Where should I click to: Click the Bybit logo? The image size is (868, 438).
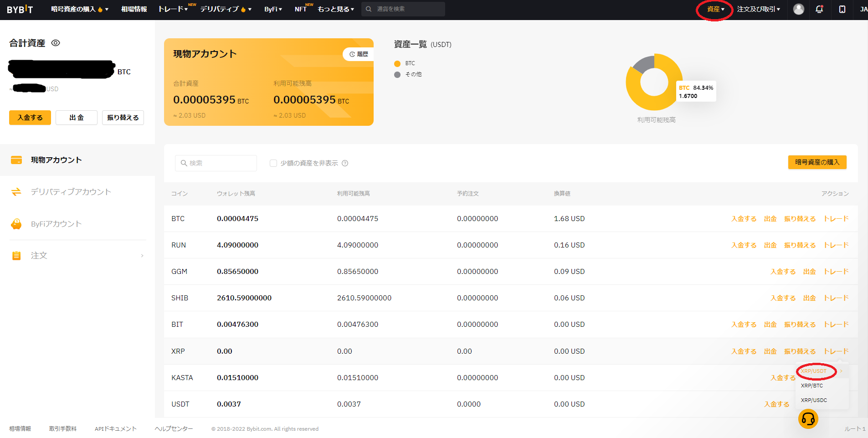(x=20, y=9)
